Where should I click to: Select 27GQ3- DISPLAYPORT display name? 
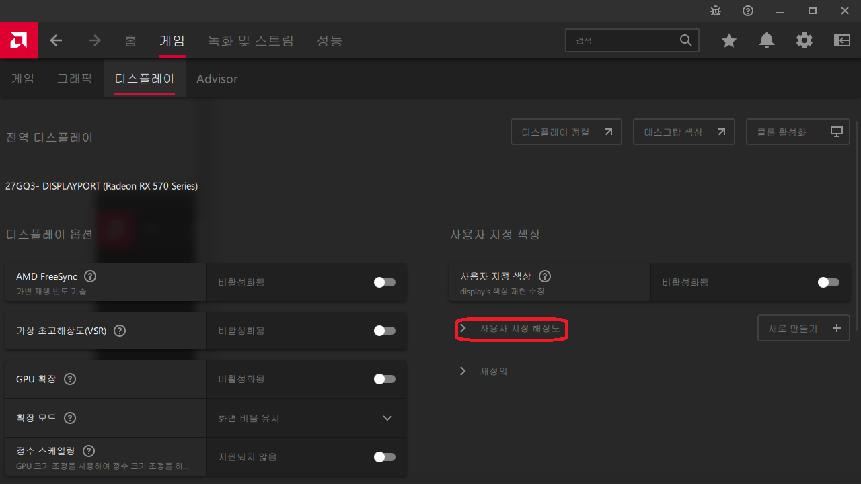(x=102, y=186)
